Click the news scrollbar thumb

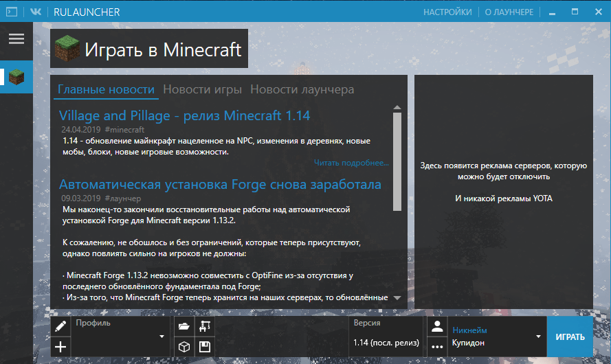tap(397, 161)
